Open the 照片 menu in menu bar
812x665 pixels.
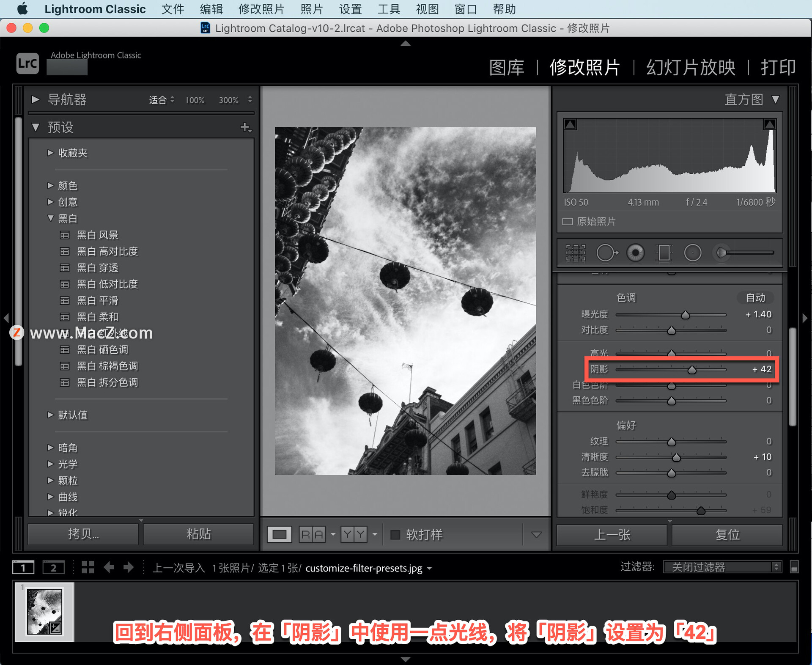[x=312, y=9]
